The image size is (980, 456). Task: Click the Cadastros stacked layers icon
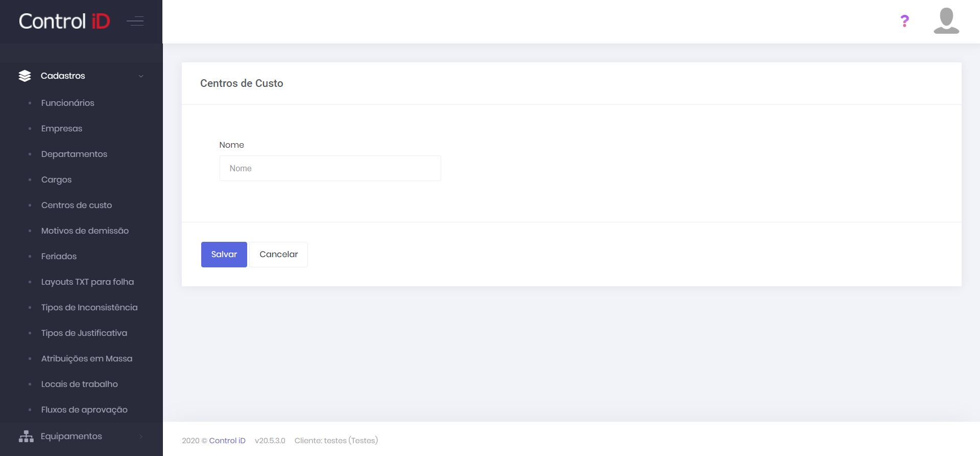[x=25, y=76]
